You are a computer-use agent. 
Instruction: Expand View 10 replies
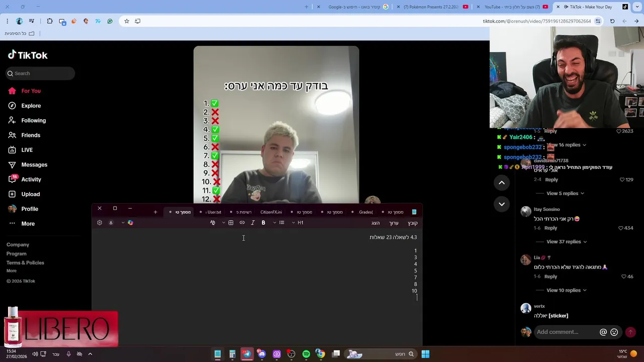(567, 290)
